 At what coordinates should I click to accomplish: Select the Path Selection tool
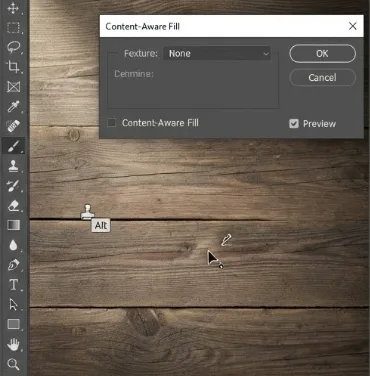(x=13, y=304)
